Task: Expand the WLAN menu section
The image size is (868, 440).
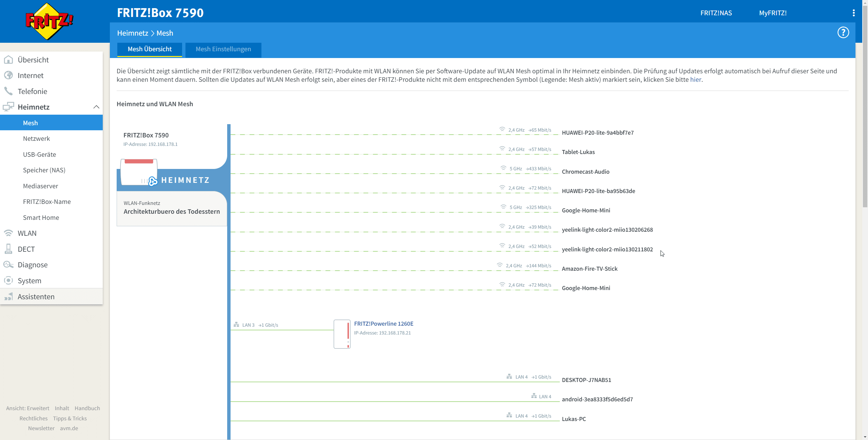Action: 27,233
